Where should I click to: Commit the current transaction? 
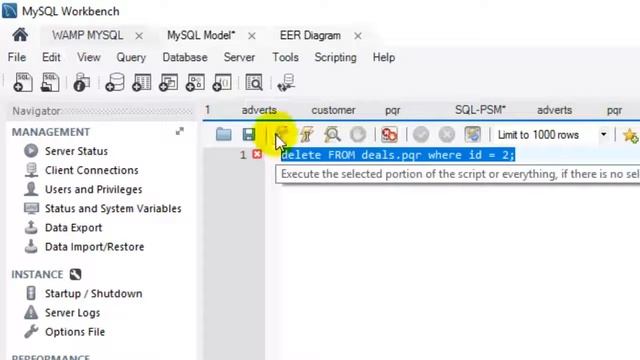[x=421, y=134]
